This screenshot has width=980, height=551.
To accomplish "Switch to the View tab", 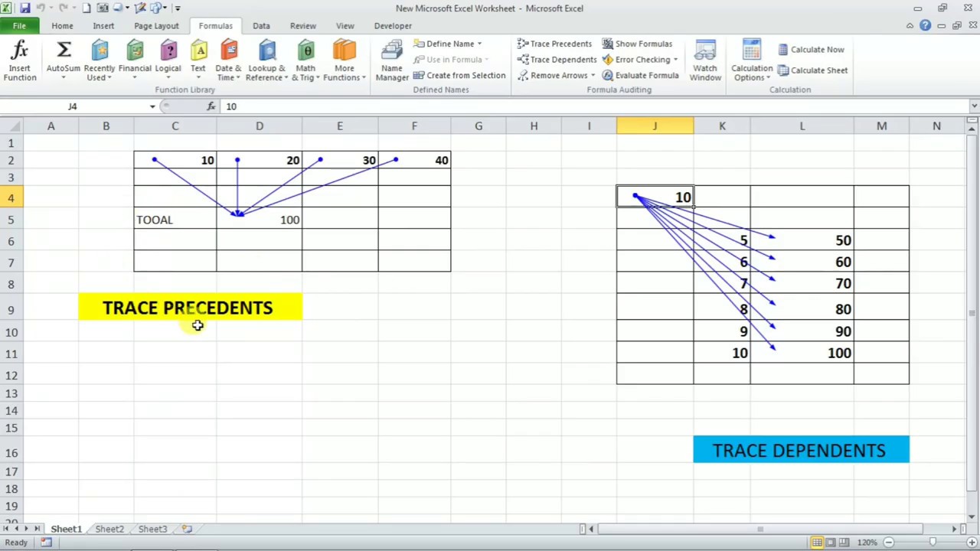I will [345, 25].
